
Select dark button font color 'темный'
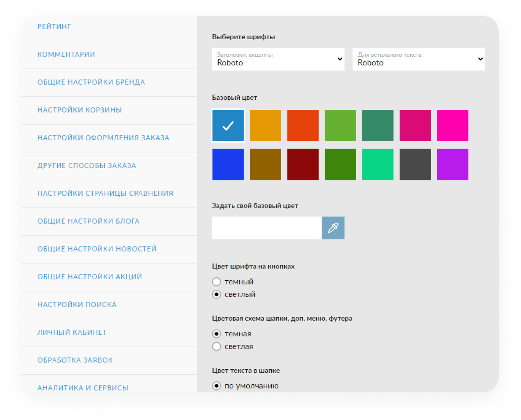click(x=217, y=282)
